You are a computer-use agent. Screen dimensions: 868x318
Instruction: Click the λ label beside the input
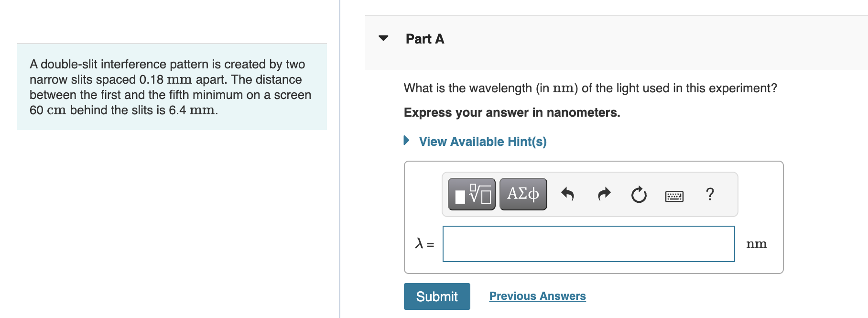click(x=422, y=244)
